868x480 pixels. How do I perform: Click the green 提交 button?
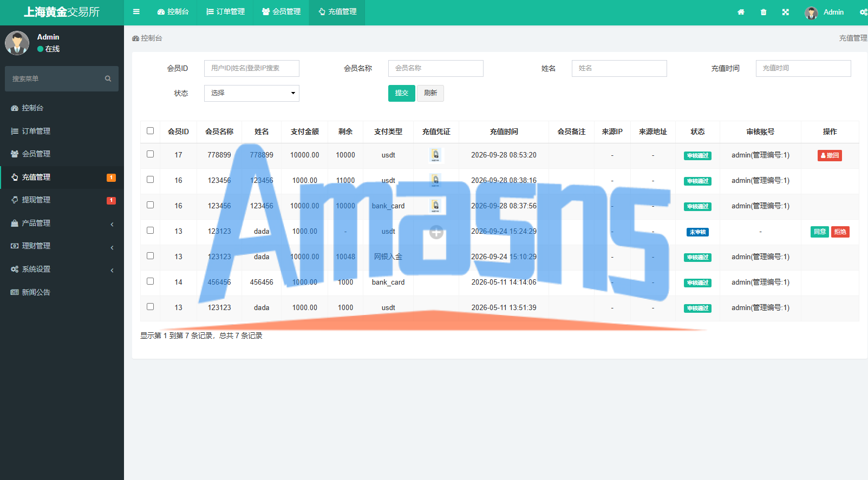(x=402, y=93)
